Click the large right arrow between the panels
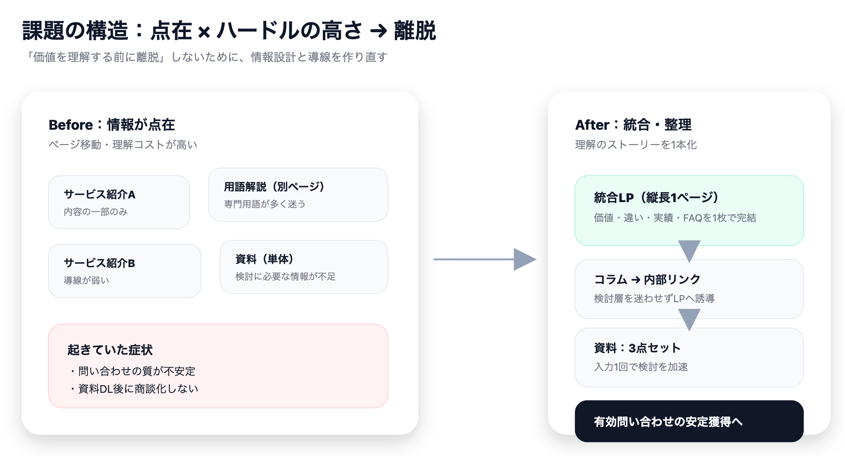845x456 pixels. click(485, 260)
